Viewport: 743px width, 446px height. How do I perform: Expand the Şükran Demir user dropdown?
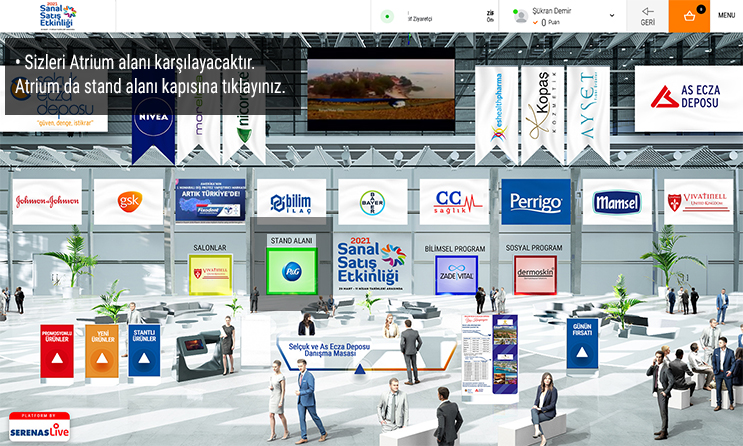612,15
